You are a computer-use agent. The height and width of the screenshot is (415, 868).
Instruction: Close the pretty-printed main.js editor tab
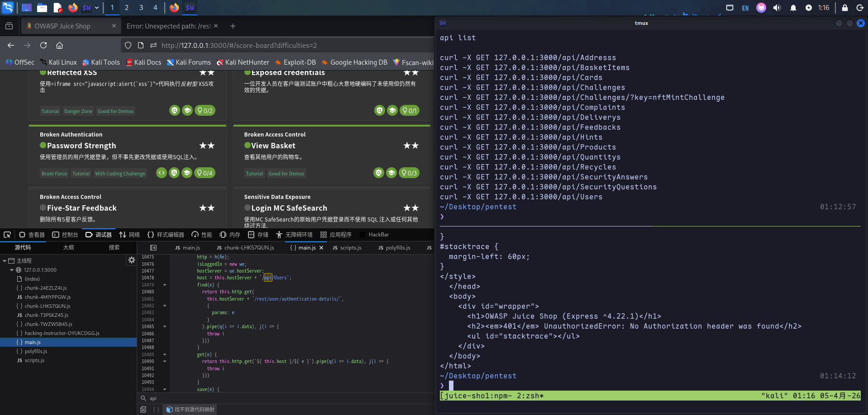pyautogui.click(x=321, y=248)
